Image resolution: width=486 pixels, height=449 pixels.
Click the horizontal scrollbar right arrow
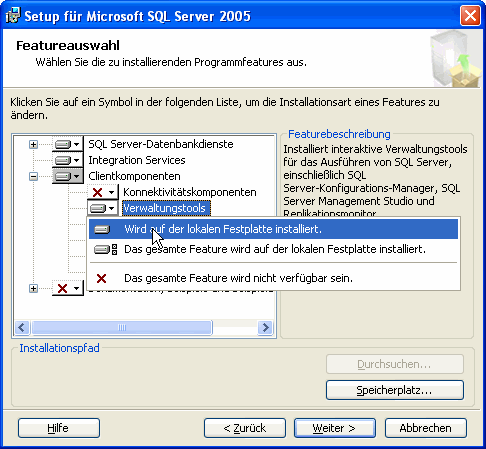[x=265, y=328]
